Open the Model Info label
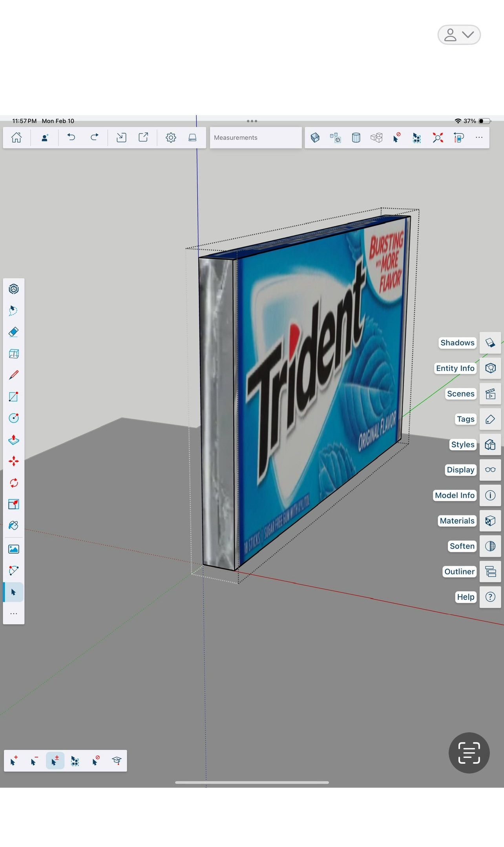Image resolution: width=504 pixels, height=847 pixels. point(455,495)
